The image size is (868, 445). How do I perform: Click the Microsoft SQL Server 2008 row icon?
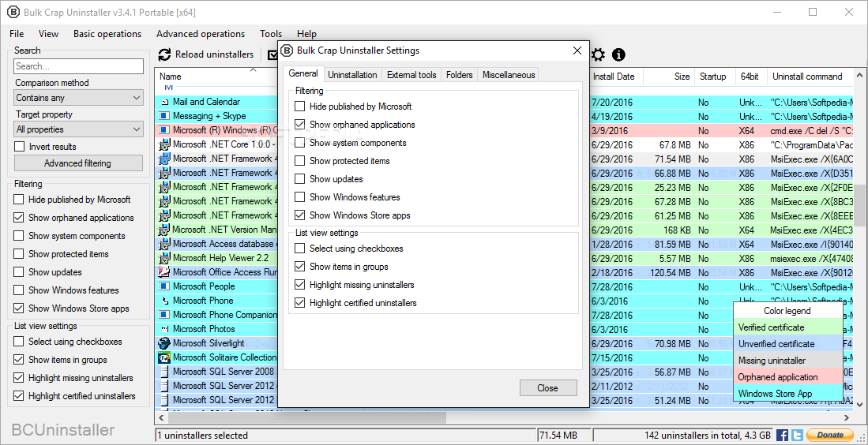(x=163, y=372)
